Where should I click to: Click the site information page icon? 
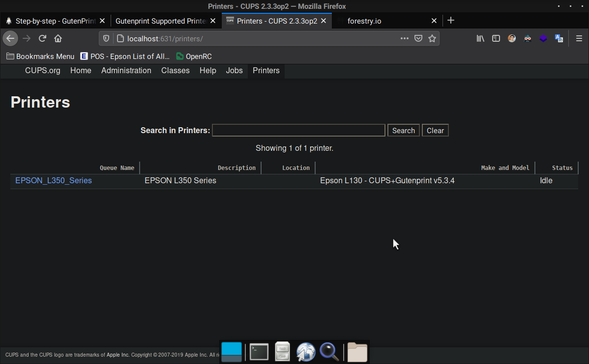pyautogui.click(x=120, y=38)
